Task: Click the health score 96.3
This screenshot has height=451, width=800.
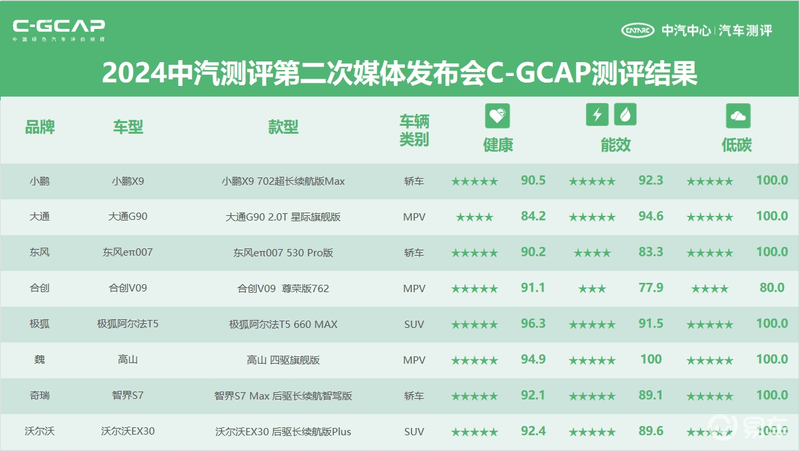Action: pyautogui.click(x=533, y=323)
